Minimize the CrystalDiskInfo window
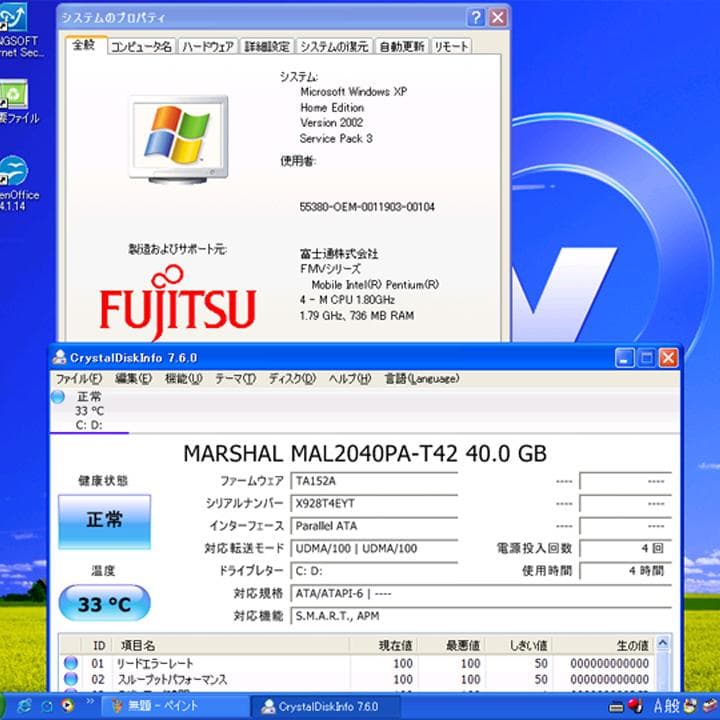The width and height of the screenshot is (720, 720). [624, 358]
